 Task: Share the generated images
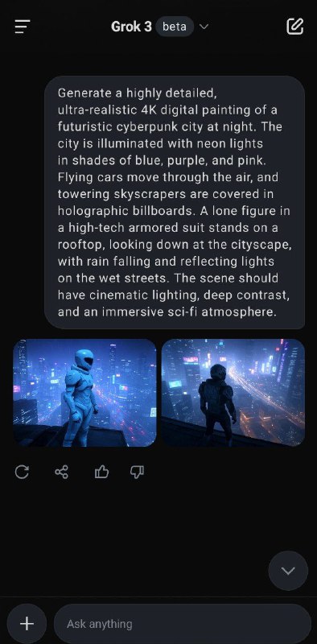(x=62, y=472)
